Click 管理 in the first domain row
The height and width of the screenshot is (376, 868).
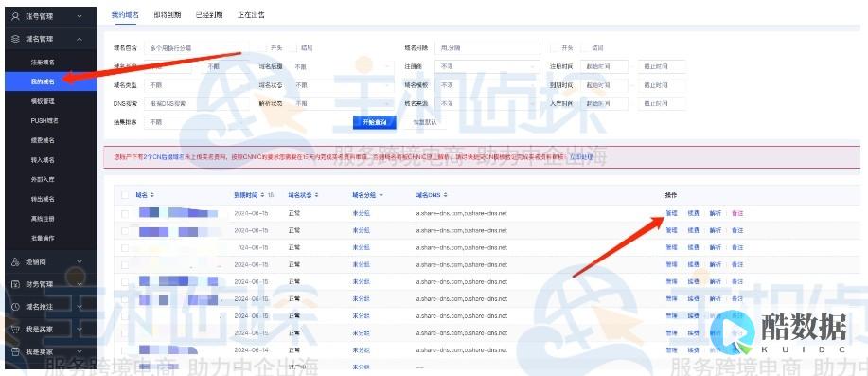pyautogui.click(x=671, y=213)
